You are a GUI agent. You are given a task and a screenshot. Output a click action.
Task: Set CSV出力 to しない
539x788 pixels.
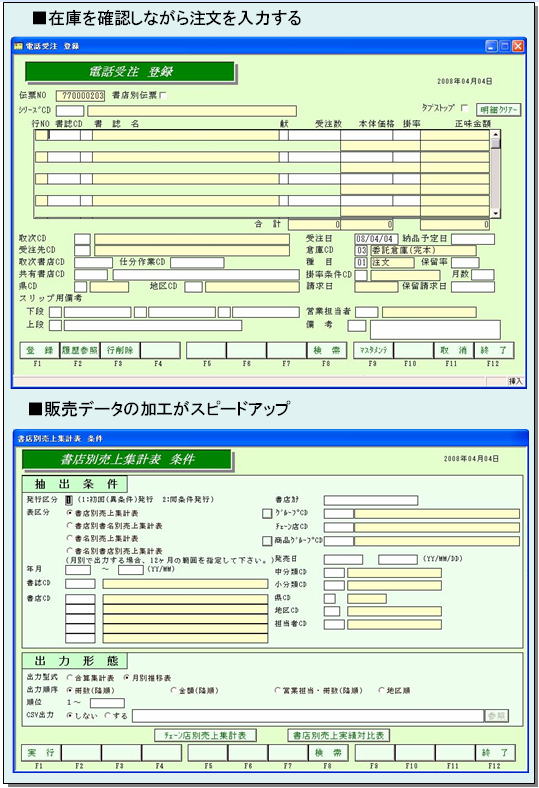(x=69, y=715)
